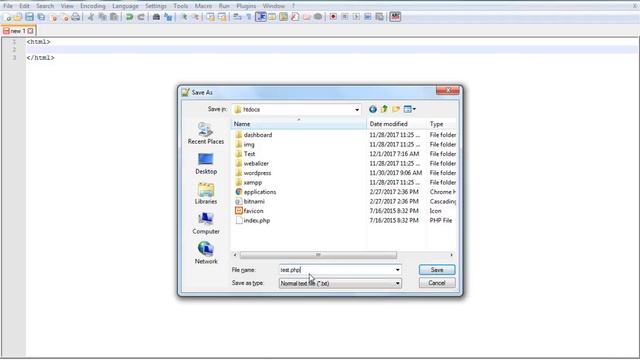
Task: Click the Cut (scissors) toolbar icon
Action: coord(91,17)
